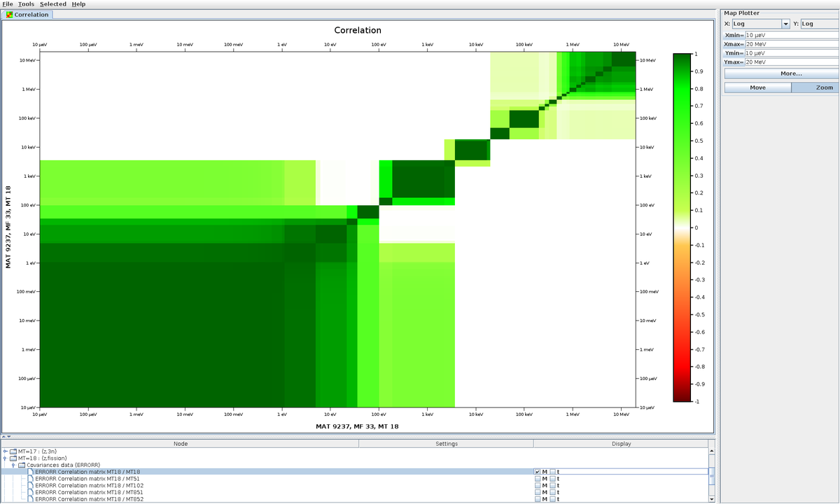This screenshot has height=504, width=840.
Task: Click the Xmin= button
Action: coord(734,34)
